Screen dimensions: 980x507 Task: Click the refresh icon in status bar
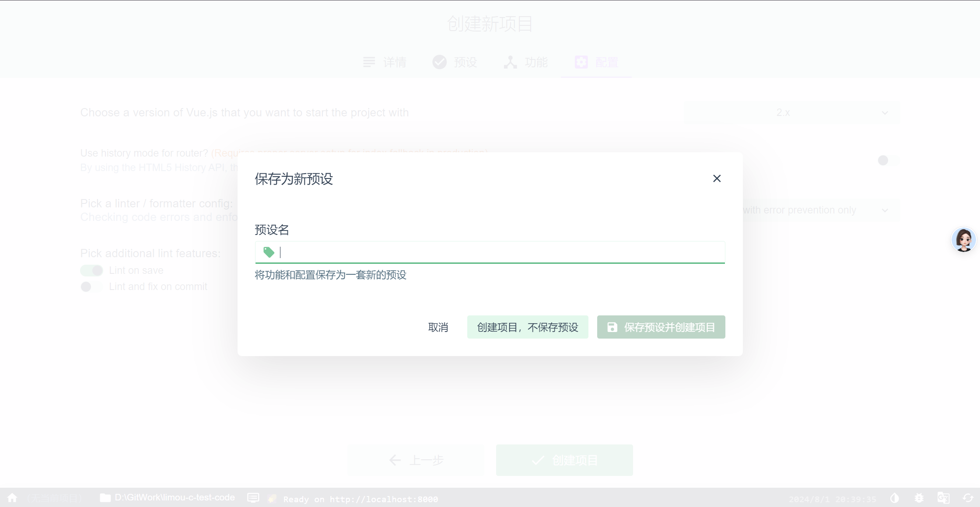point(968,498)
